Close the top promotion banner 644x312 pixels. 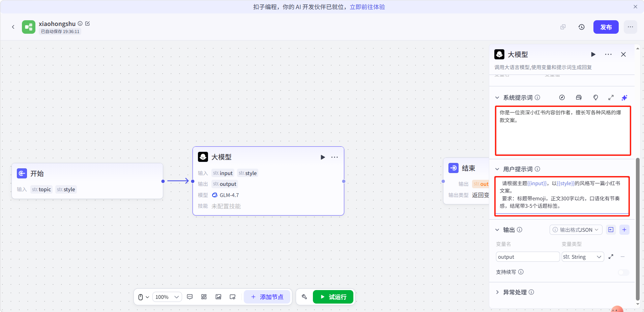(x=635, y=7)
